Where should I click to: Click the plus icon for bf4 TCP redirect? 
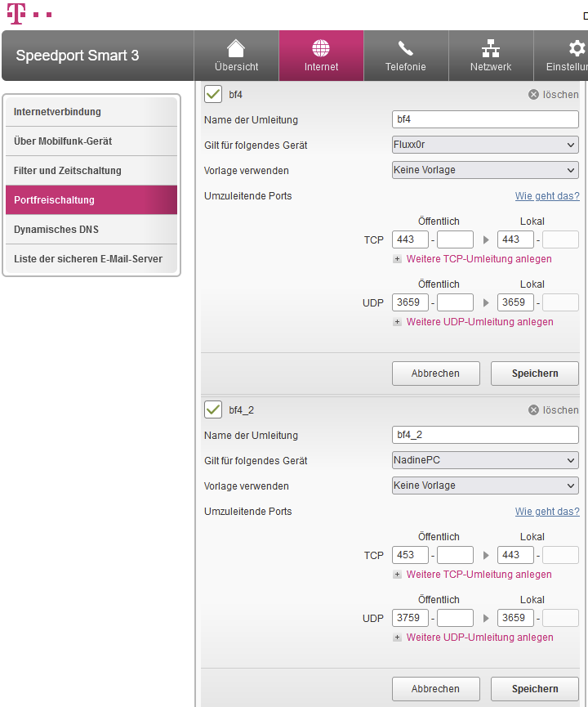(397, 259)
